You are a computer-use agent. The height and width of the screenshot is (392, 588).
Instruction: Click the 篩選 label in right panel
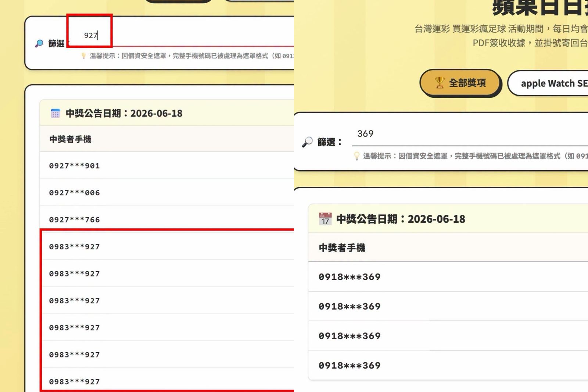pyautogui.click(x=330, y=142)
